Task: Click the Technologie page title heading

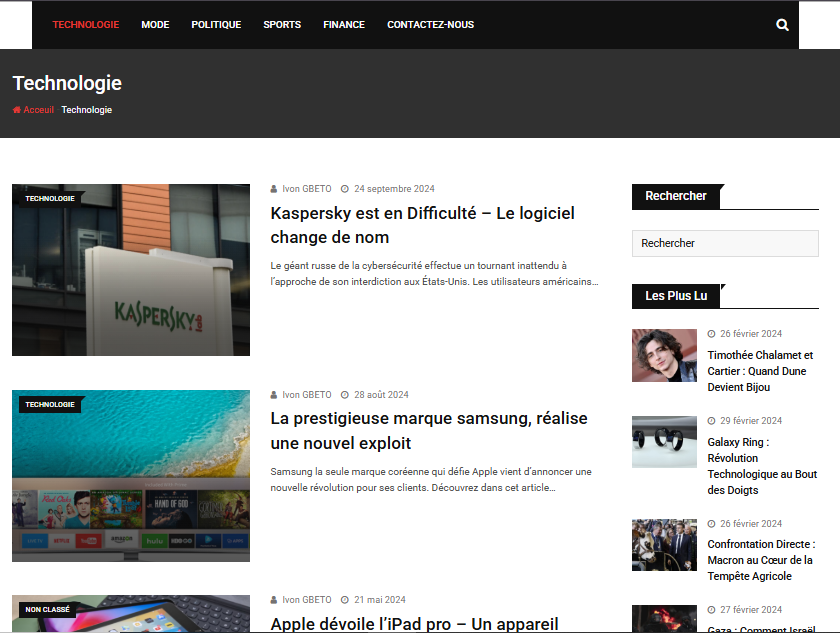Action: (67, 84)
